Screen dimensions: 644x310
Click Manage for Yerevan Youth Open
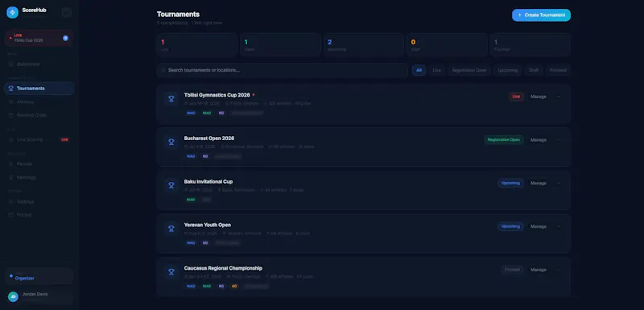coord(538,226)
